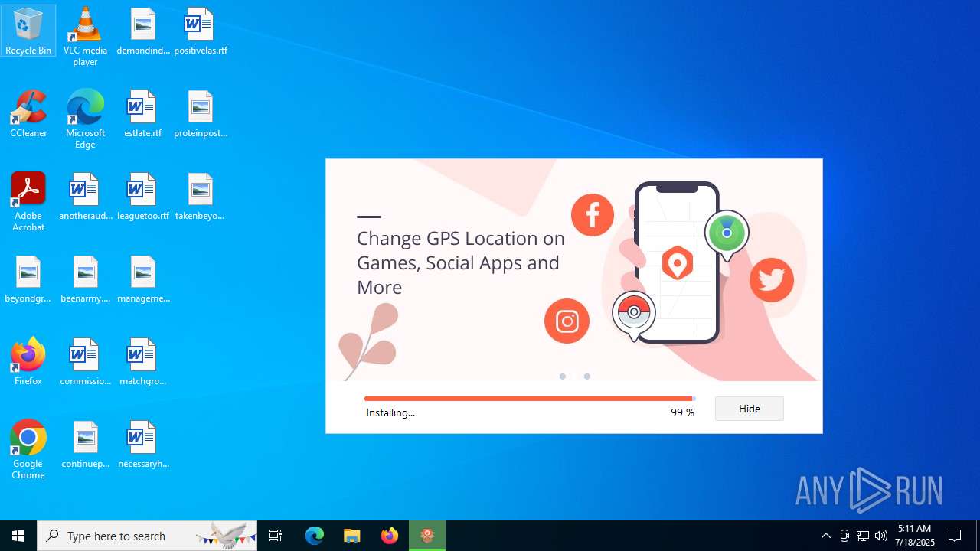Focus the taskbar search box

(x=148, y=536)
